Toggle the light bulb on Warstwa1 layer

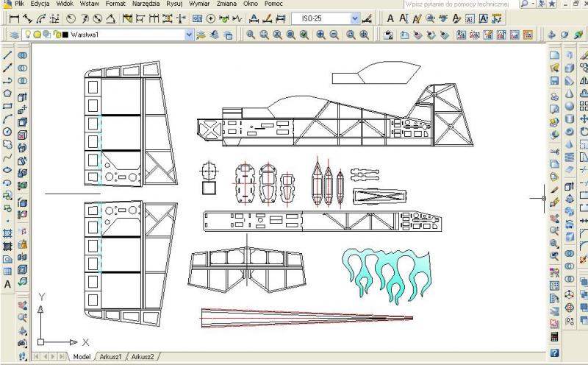pos(29,35)
